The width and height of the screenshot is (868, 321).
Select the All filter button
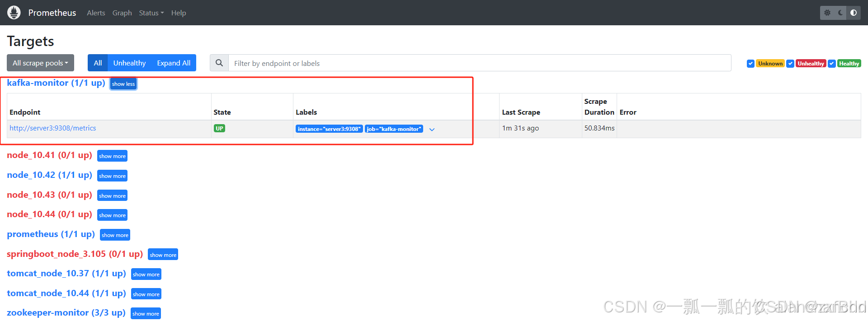98,63
